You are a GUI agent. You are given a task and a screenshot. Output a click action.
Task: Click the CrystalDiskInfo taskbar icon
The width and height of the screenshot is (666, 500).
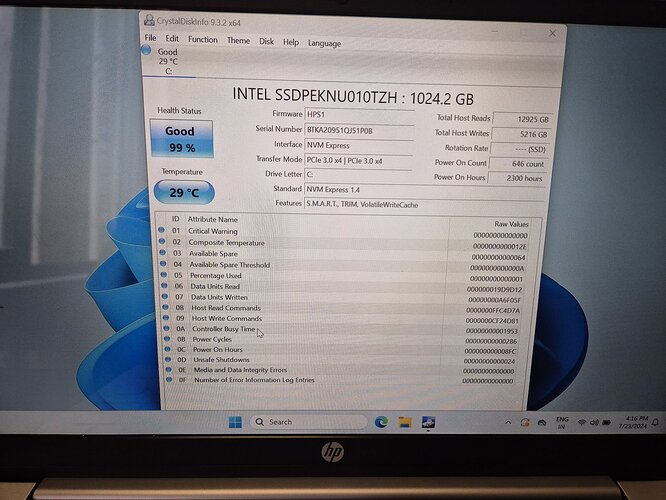(x=428, y=422)
